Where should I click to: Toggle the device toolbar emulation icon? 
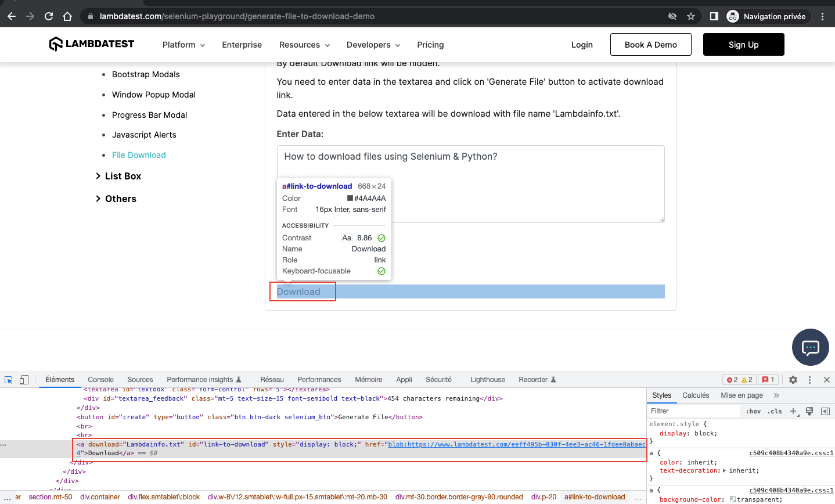pyautogui.click(x=24, y=380)
